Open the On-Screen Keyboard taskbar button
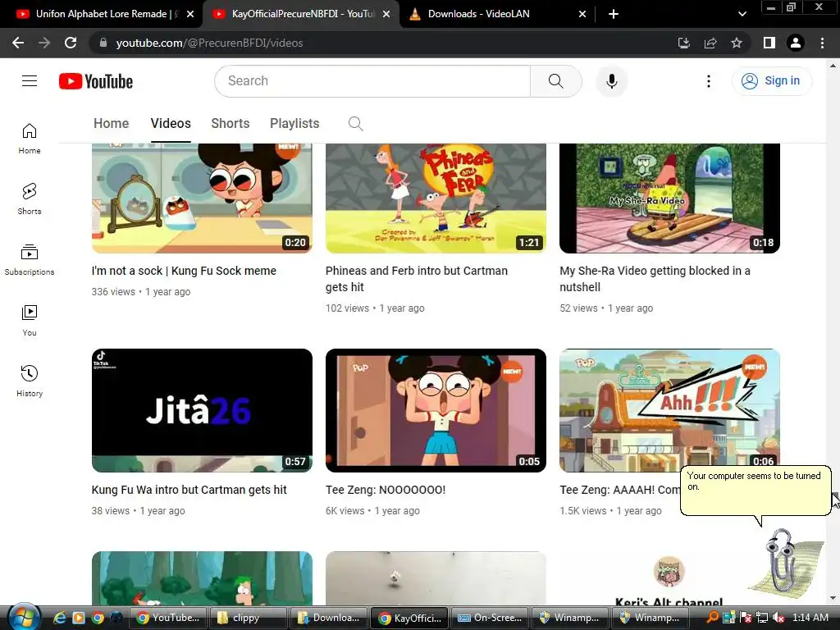Viewport: 840px width, 630px height. (x=490, y=618)
